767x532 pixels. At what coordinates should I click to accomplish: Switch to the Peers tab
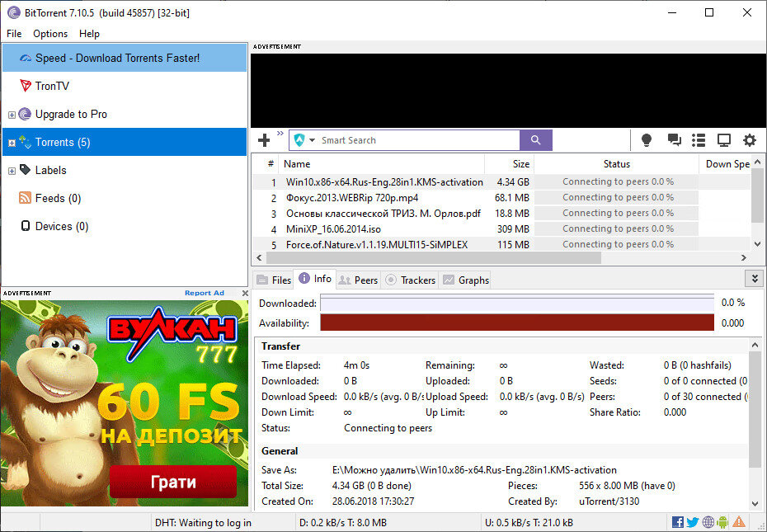pyautogui.click(x=358, y=280)
